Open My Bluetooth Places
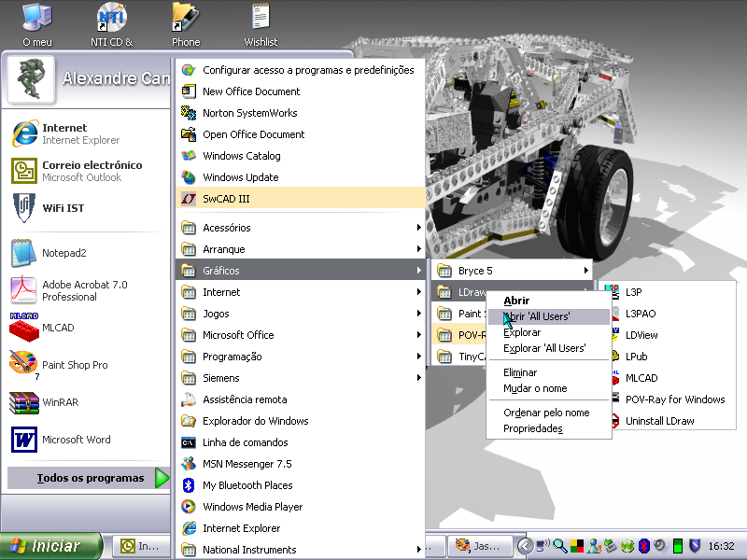The height and width of the screenshot is (560, 747). (x=300, y=485)
